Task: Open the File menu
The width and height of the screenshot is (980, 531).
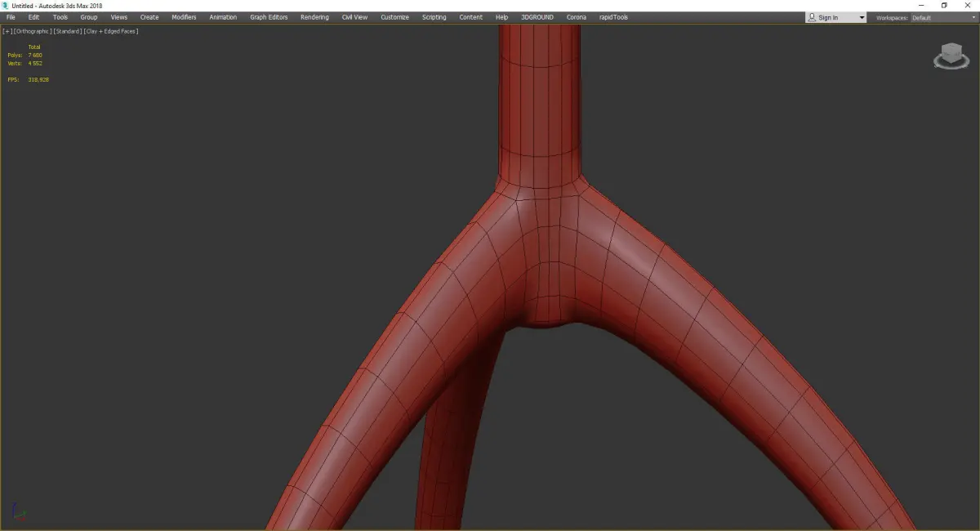Action: 11,17
